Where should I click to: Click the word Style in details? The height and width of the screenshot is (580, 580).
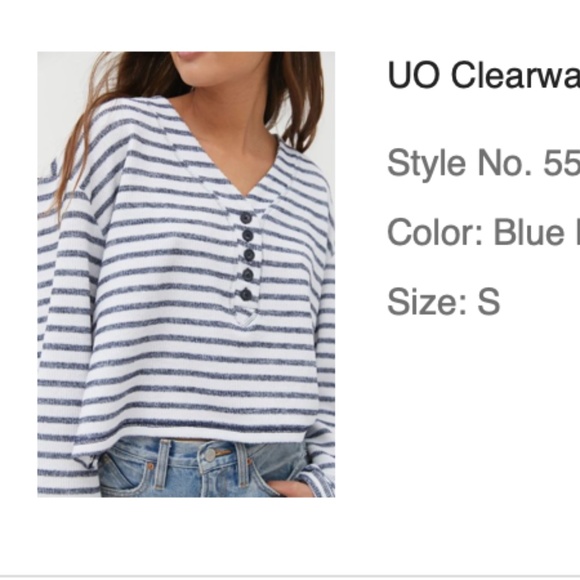[426, 163]
